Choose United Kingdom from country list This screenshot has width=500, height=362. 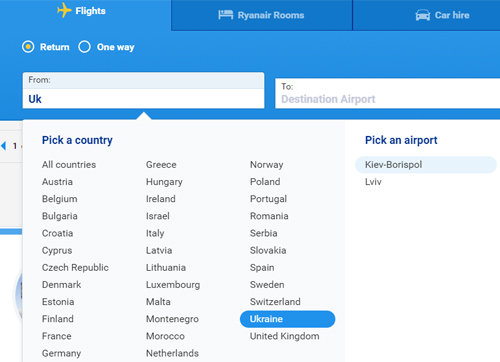coord(285,336)
